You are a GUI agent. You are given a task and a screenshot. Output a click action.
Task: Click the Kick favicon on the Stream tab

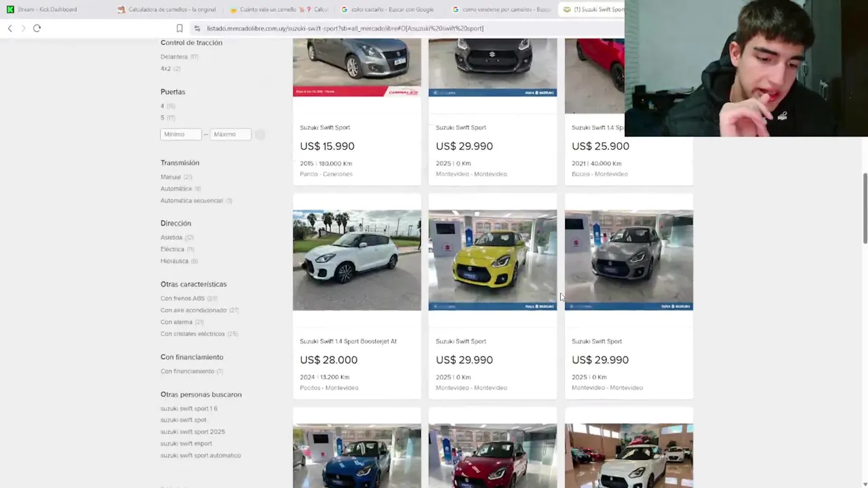click(x=10, y=9)
